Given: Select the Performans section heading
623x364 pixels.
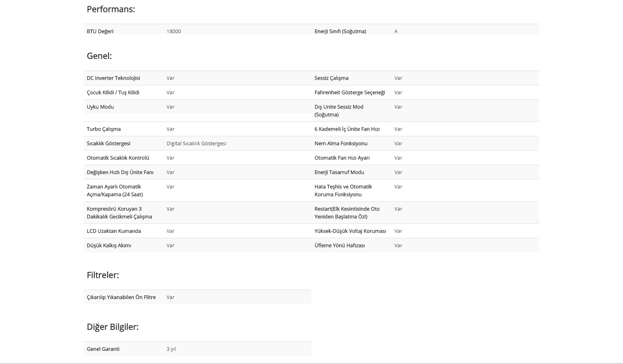Looking at the screenshot, I should (111, 9).
